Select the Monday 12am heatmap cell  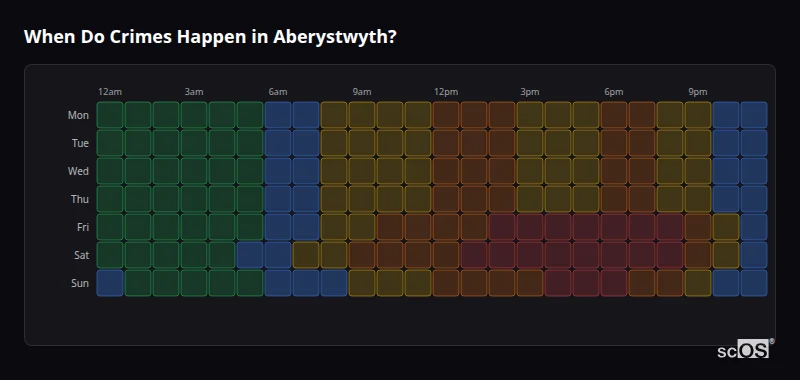(x=110, y=115)
